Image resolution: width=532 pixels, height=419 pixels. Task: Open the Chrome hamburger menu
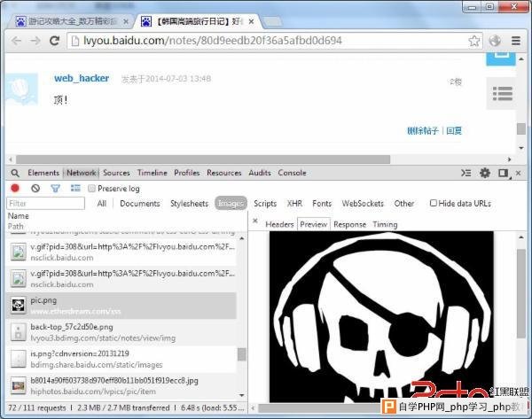tap(516, 41)
